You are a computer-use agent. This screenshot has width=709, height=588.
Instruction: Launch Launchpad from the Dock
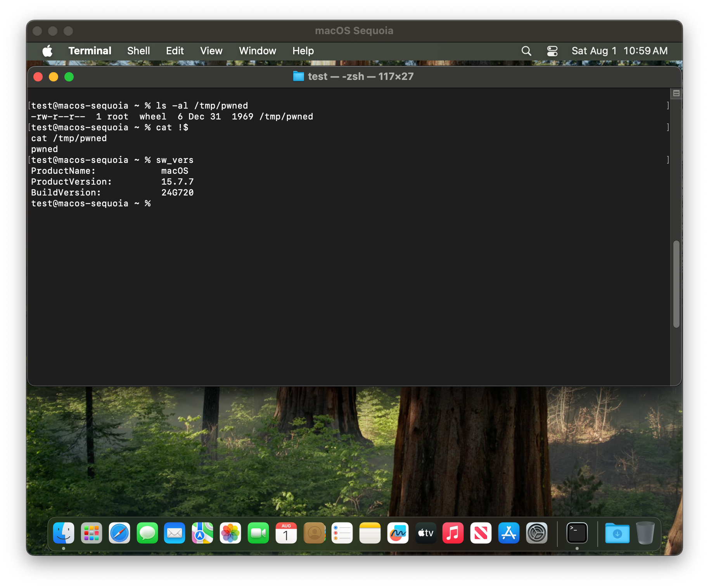(92, 533)
